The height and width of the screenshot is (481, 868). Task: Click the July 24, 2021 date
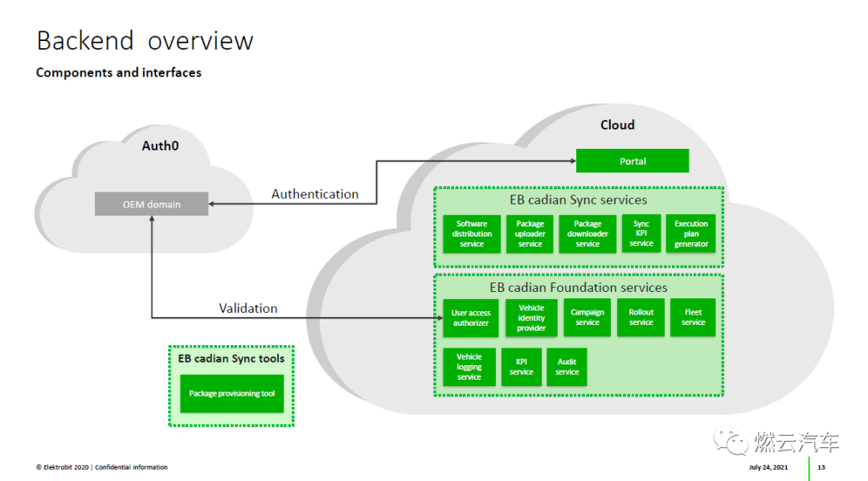(768, 467)
